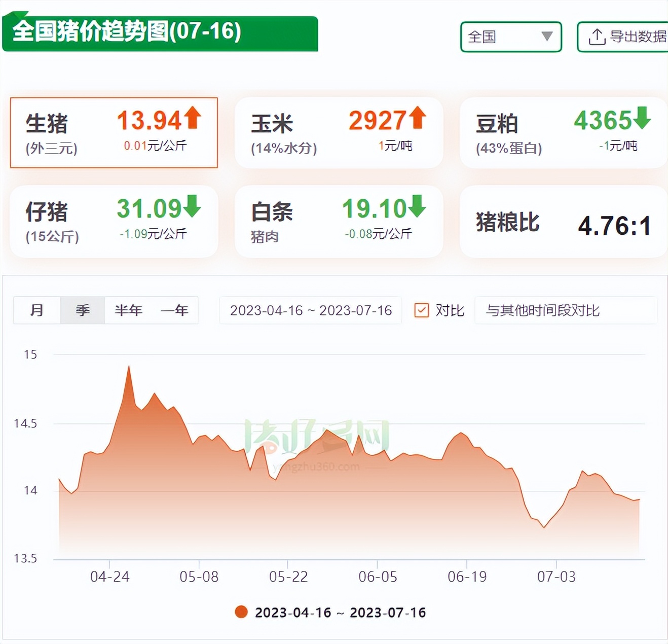Click the 14.5 y-axis value

click(x=25, y=423)
